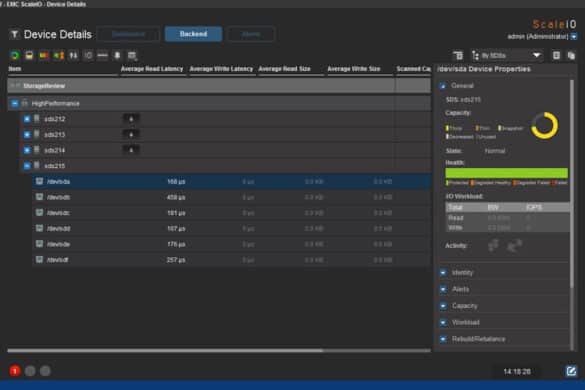Click the red-and-yellow toolbar icon
The height and width of the screenshot is (390, 585).
point(44,56)
